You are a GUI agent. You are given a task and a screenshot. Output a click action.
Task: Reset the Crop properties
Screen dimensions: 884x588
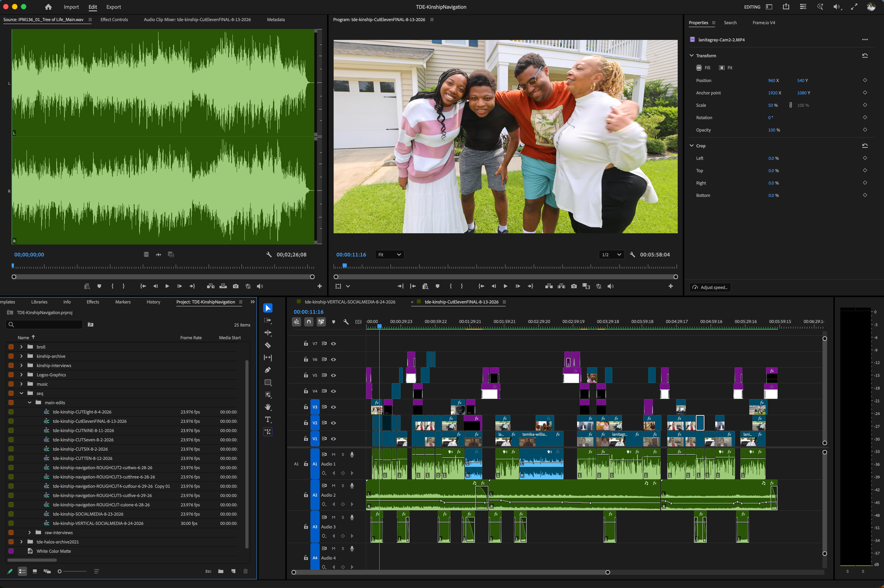pos(865,146)
